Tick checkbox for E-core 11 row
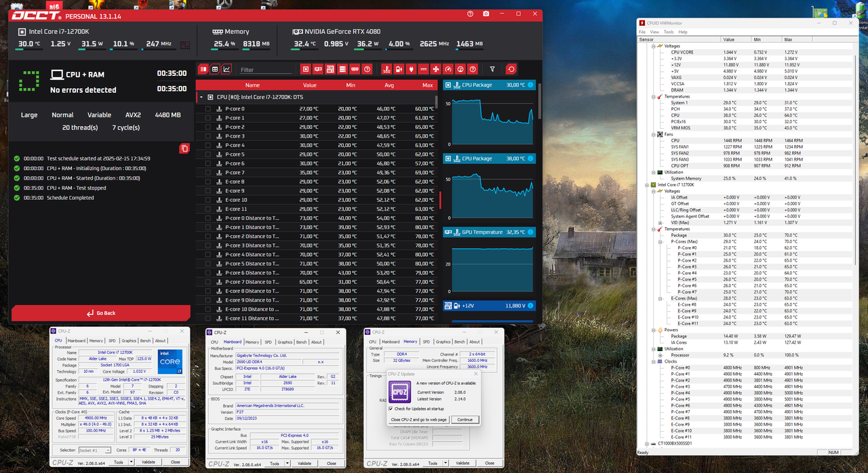 click(x=208, y=209)
